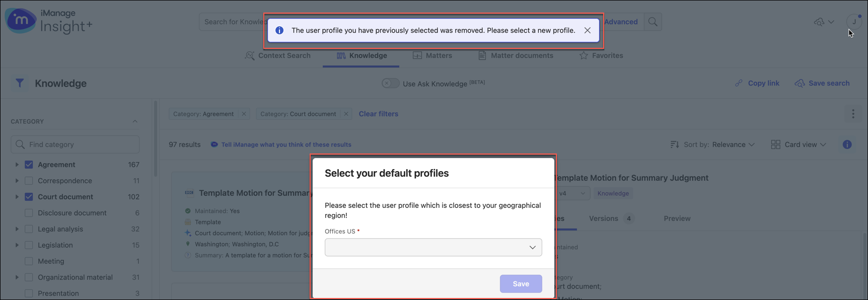Open the Versions tab in details

pyautogui.click(x=611, y=218)
